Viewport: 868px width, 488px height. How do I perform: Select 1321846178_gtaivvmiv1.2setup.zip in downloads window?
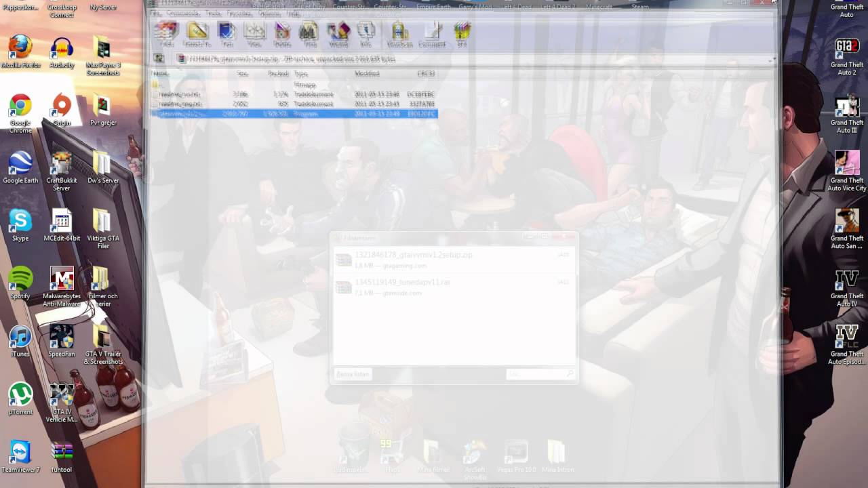click(453, 260)
